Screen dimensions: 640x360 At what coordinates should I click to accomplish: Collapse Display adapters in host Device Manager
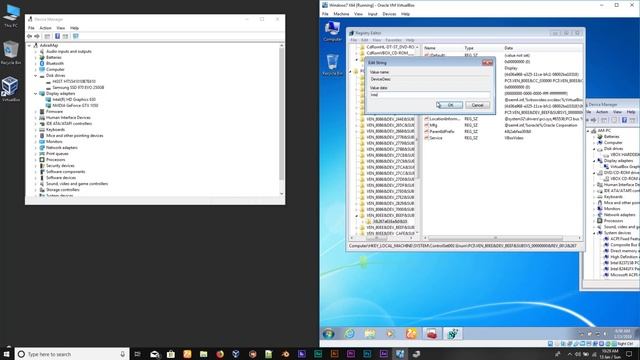pos(36,93)
